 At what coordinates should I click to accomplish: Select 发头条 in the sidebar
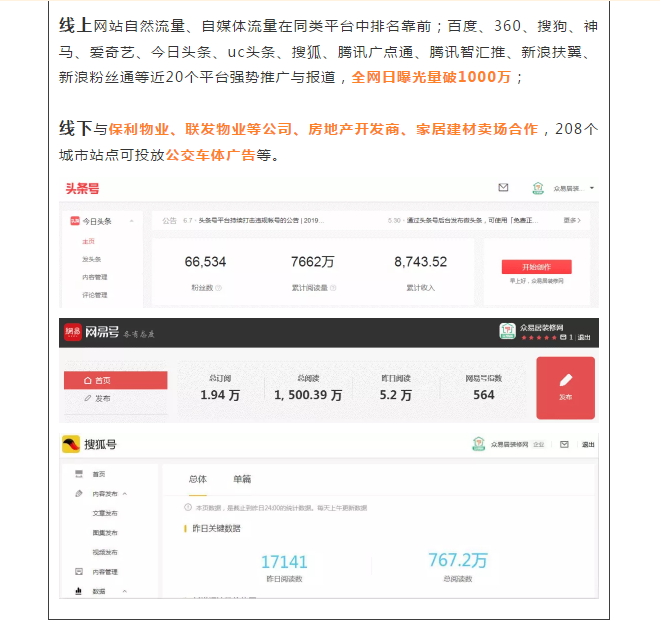coord(91,258)
